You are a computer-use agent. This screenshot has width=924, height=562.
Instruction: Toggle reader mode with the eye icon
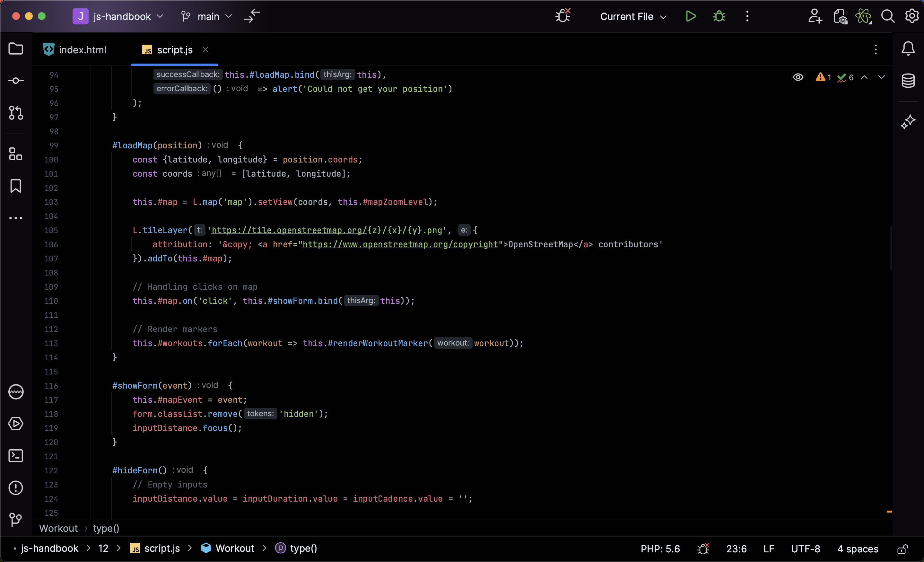pos(798,77)
